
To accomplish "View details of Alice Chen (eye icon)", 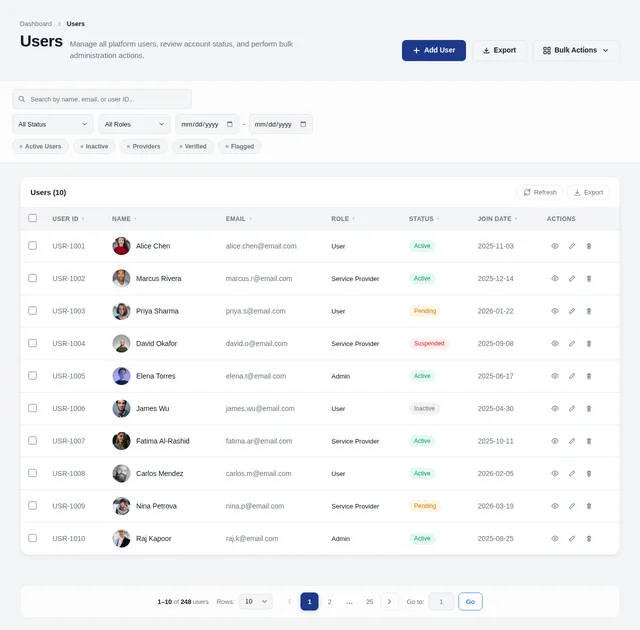I will [x=555, y=246].
